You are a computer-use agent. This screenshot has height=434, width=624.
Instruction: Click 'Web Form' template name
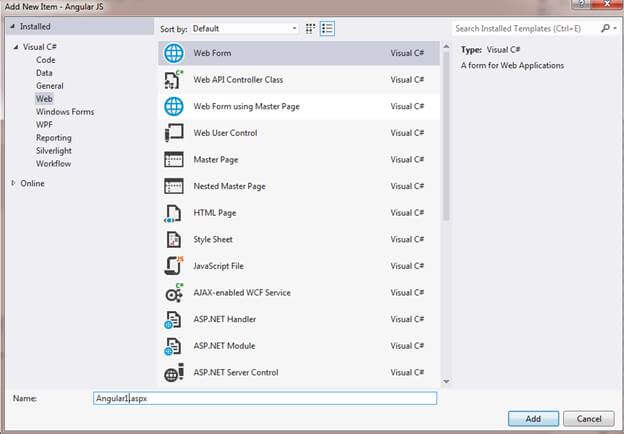coord(212,53)
